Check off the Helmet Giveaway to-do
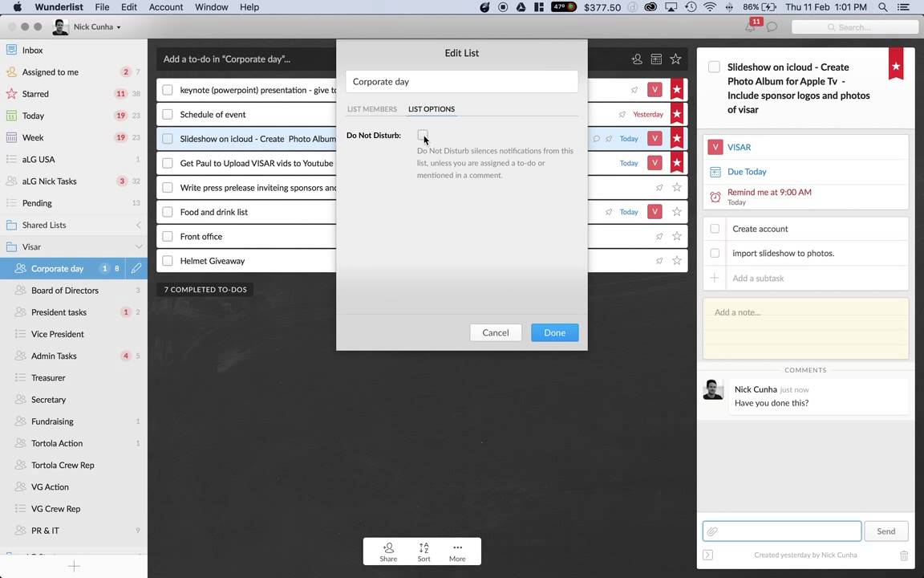 coord(168,261)
